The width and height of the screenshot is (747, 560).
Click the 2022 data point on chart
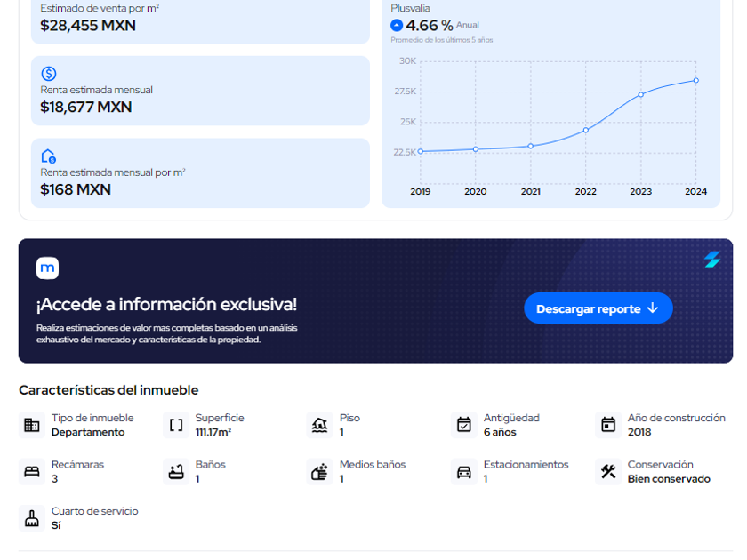pos(585,130)
